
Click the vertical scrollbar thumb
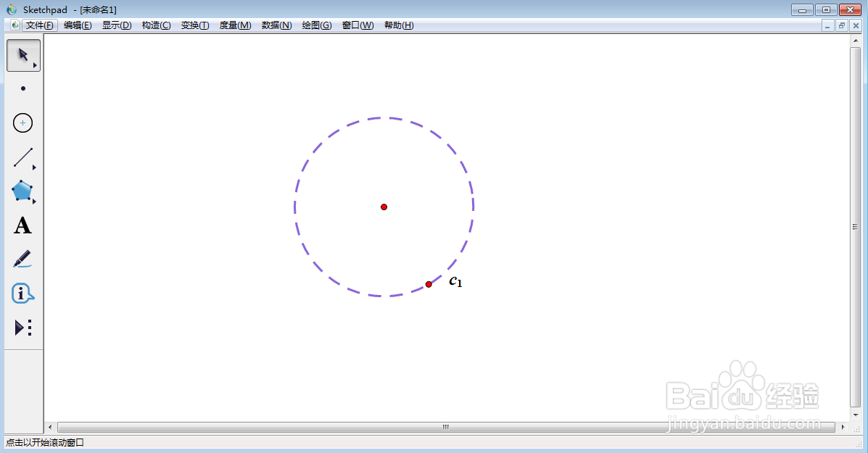pyautogui.click(x=855, y=227)
